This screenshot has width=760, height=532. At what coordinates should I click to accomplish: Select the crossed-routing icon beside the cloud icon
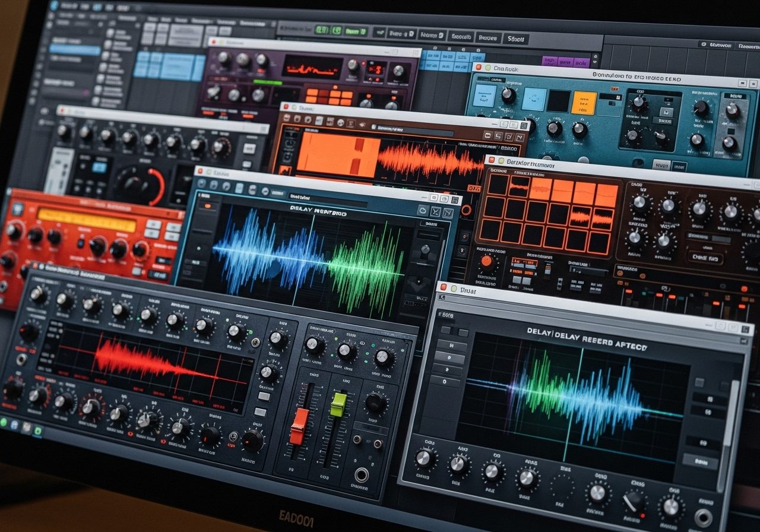[x=436, y=213]
